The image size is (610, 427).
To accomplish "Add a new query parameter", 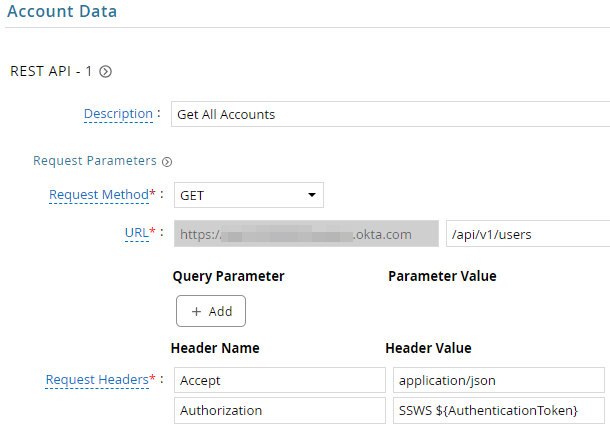I will coord(211,311).
